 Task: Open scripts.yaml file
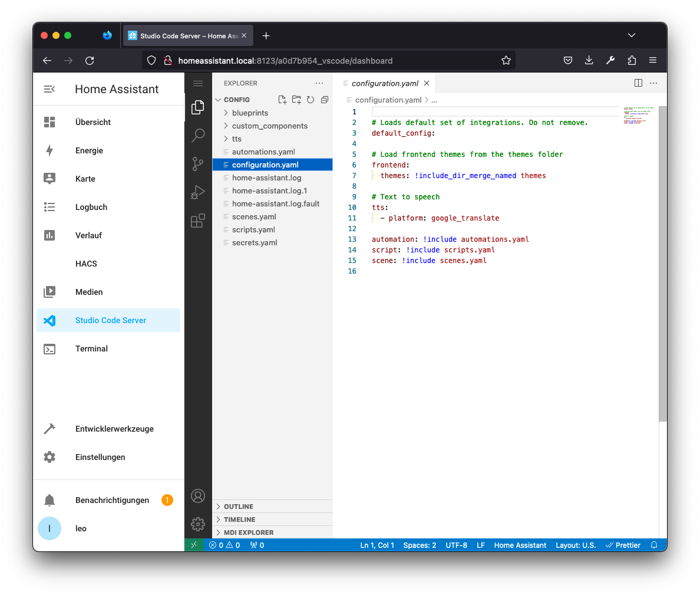(272, 229)
